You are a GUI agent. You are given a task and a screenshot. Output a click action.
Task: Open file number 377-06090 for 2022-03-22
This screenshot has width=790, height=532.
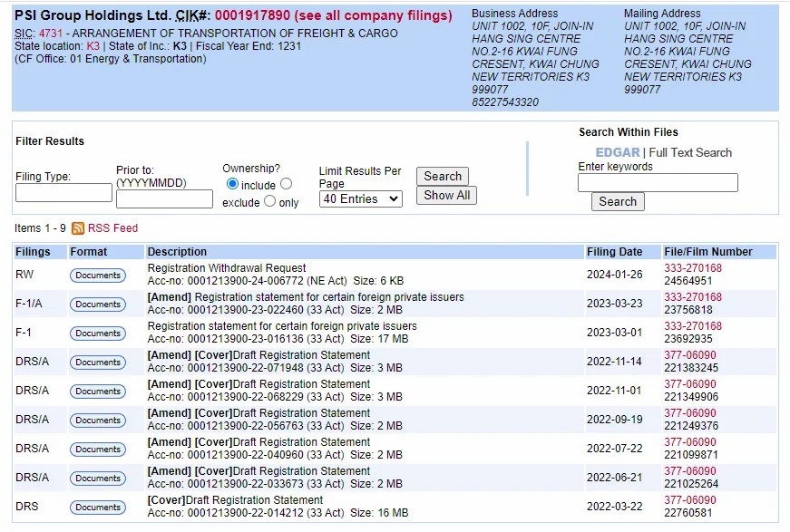(x=689, y=500)
